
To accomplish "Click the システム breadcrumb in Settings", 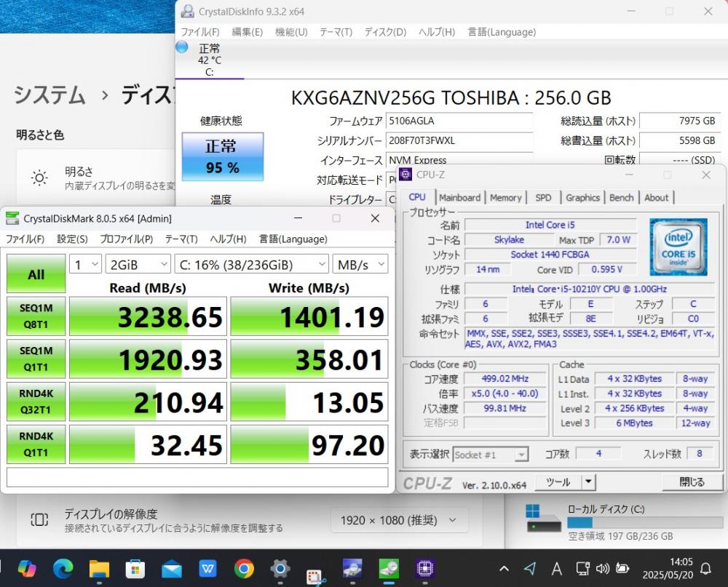I will (x=50, y=95).
